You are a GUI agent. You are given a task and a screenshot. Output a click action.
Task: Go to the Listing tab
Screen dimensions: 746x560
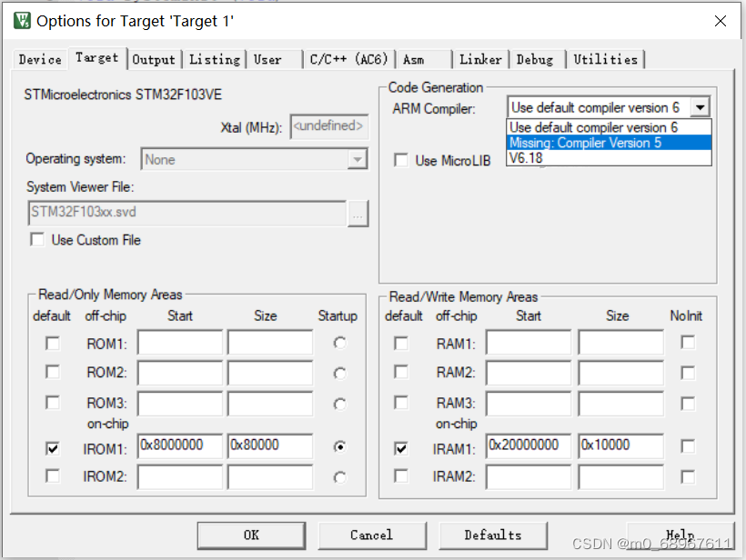215,60
